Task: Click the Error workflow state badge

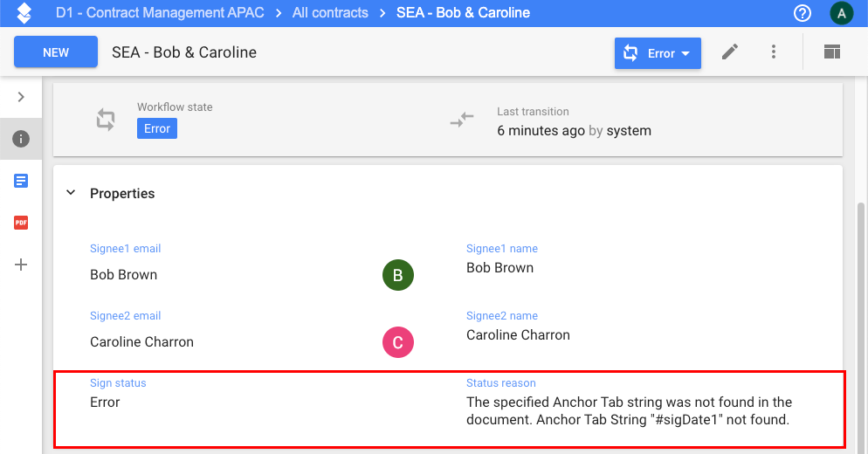Action: click(157, 128)
